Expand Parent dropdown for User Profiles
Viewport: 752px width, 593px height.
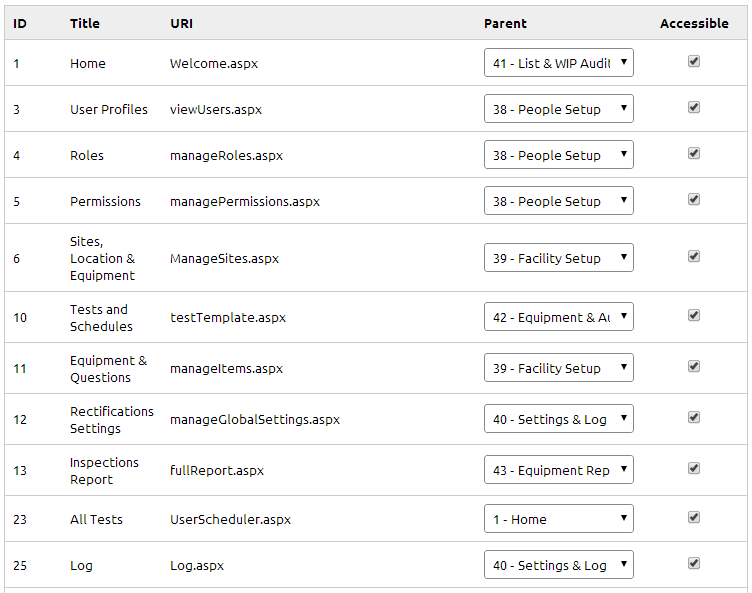(x=558, y=109)
